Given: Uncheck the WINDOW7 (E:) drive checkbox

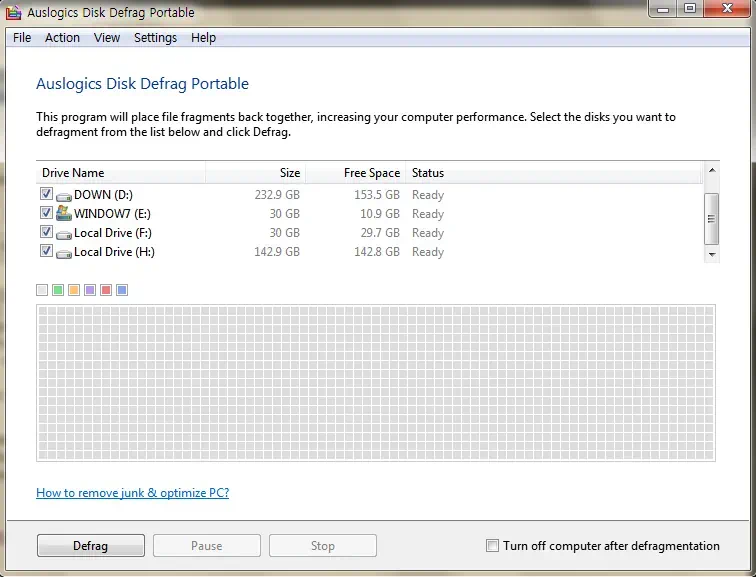Looking at the screenshot, I should pos(46,213).
